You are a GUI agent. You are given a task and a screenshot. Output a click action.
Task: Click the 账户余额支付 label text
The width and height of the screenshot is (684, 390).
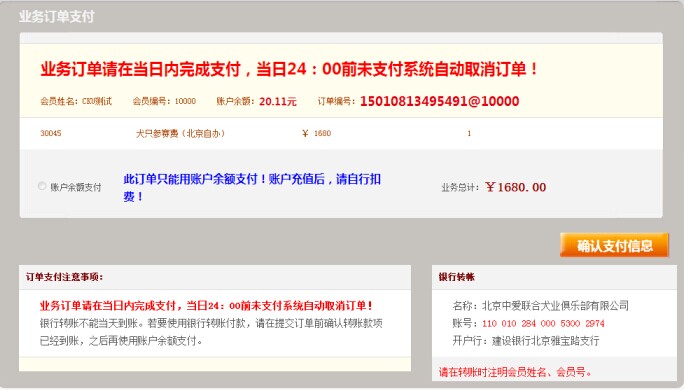pos(76,187)
